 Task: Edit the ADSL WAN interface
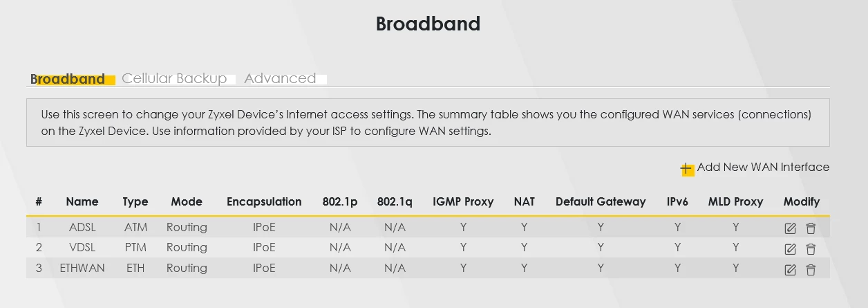790,228
